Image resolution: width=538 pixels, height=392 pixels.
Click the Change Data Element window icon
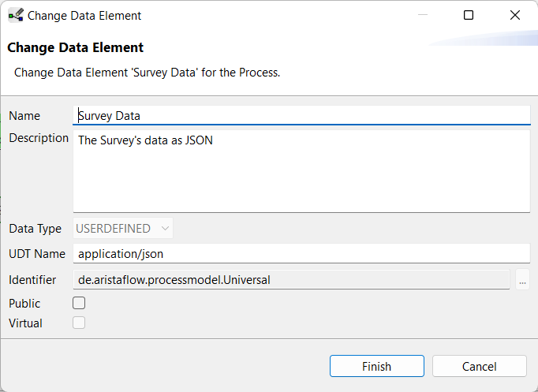16,16
